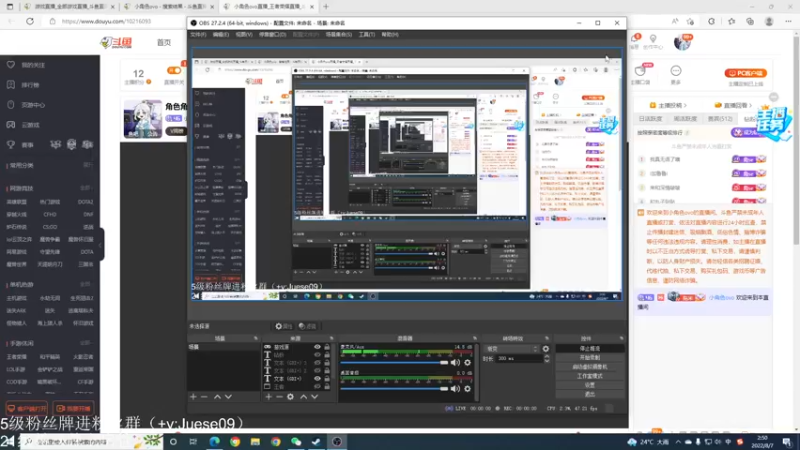Open 排行榜 ranking icon in sidebar
The height and width of the screenshot is (450, 800).
pyautogui.click(x=11, y=85)
